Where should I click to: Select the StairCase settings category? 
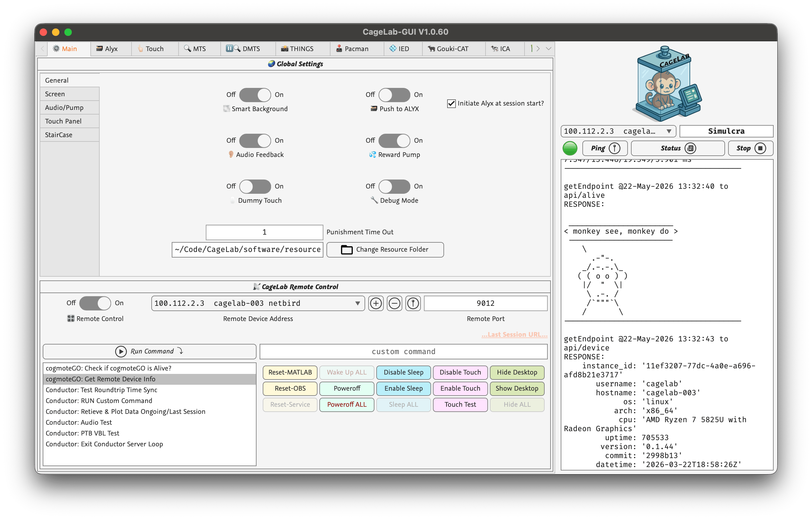70,135
